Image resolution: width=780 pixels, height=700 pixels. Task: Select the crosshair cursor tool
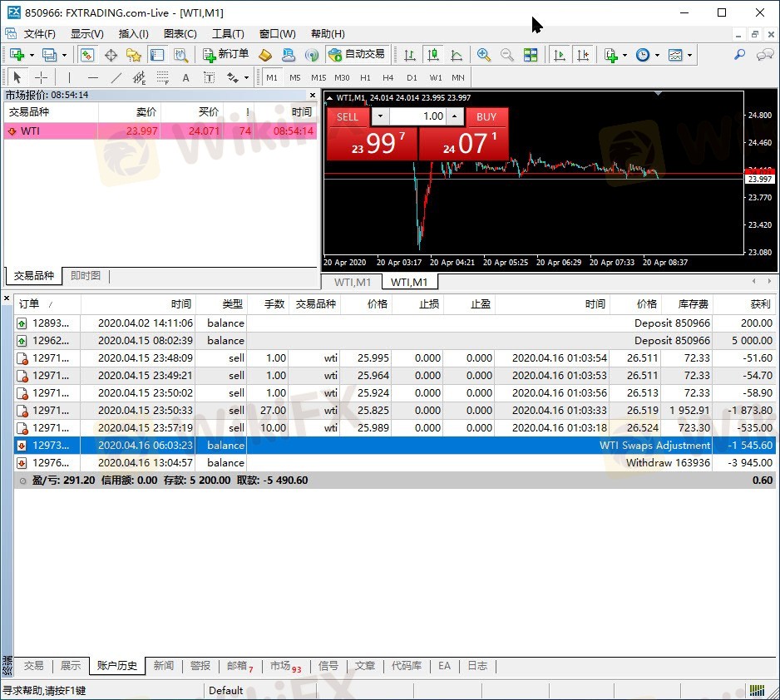[41, 77]
